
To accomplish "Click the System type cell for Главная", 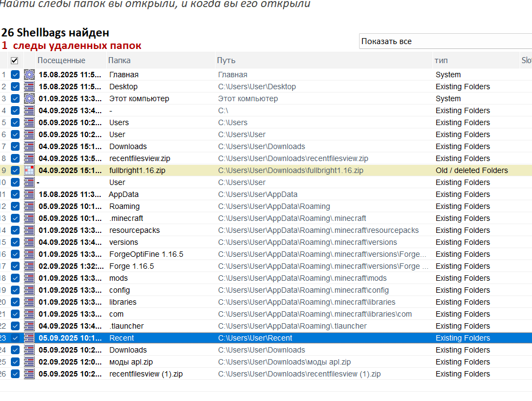I will pos(448,75).
